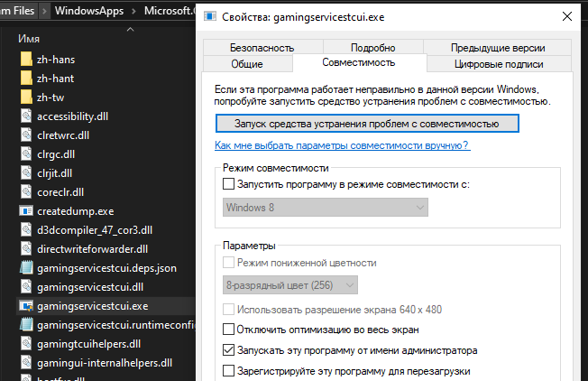
Task: Toggle 640 x 480 screen resolution checkbox
Action: tap(228, 310)
